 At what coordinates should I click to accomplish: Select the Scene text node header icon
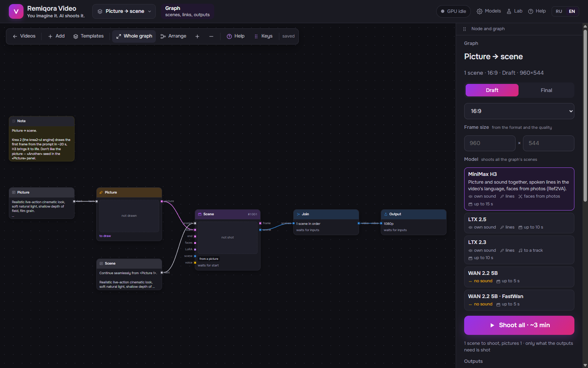(x=101, y=263)
